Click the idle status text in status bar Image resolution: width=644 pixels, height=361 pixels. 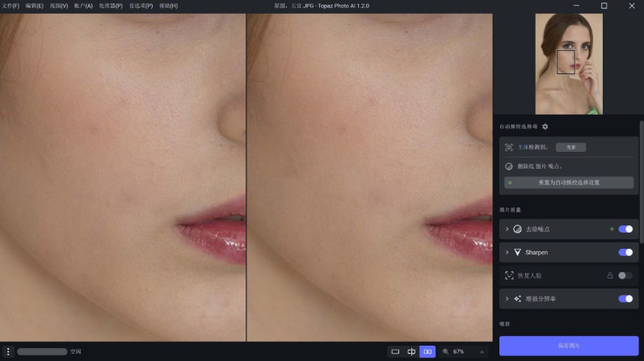point(75,351)
